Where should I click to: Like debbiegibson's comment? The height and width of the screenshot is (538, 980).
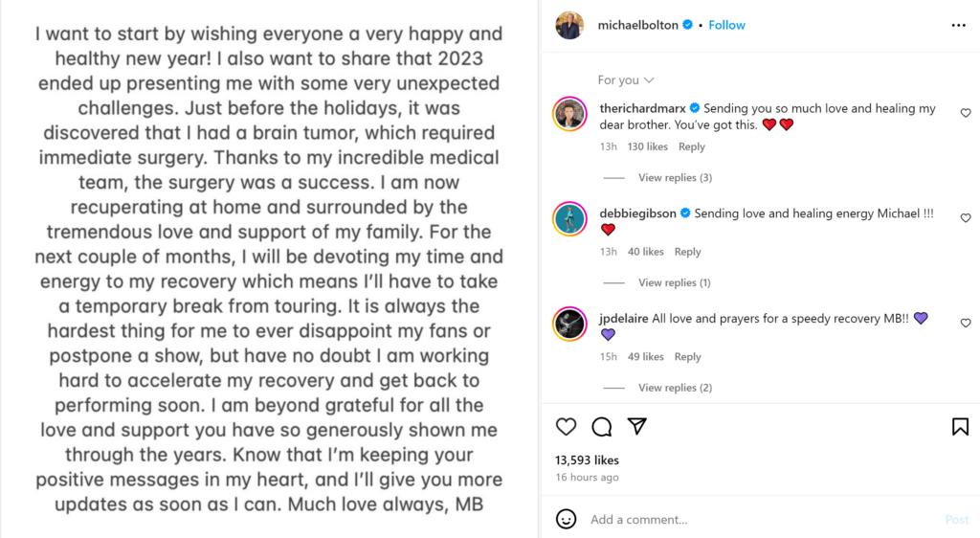point(966,218)
